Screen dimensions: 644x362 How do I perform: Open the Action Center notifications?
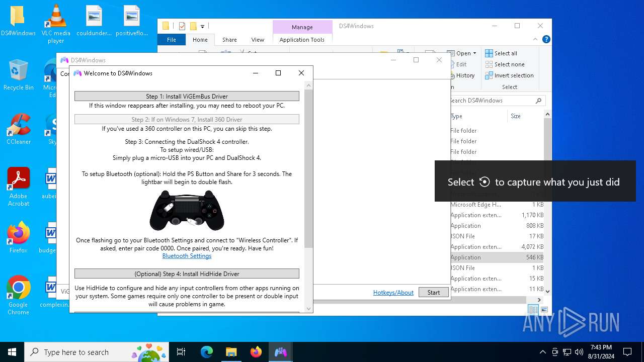(x=627, y=352)
